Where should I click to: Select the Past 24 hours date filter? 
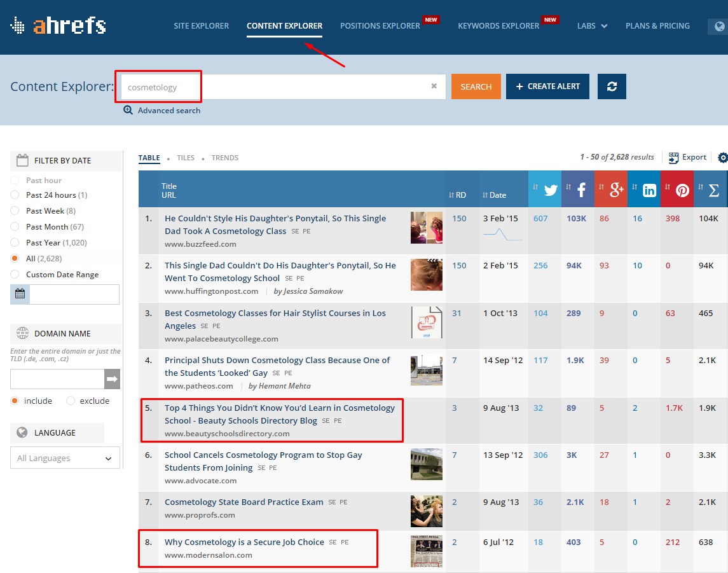click(x=15, y=195)
